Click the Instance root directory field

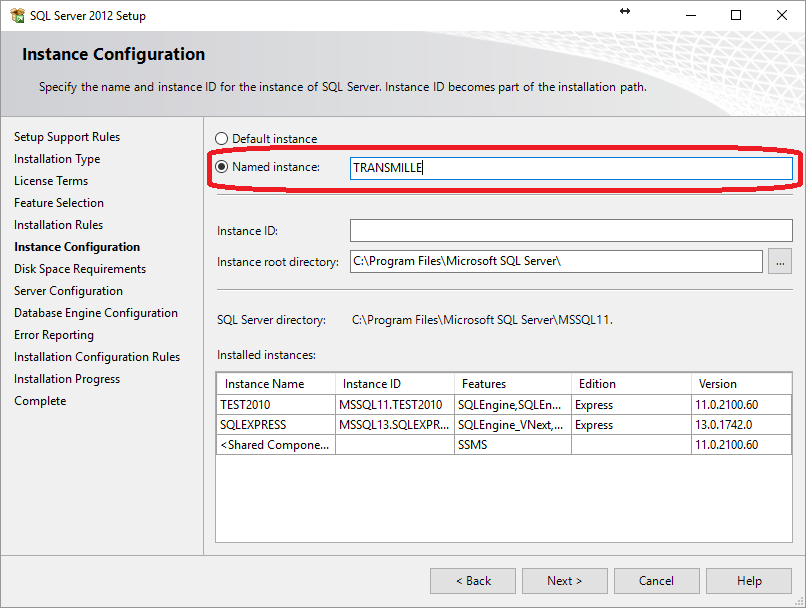(556, 261)
